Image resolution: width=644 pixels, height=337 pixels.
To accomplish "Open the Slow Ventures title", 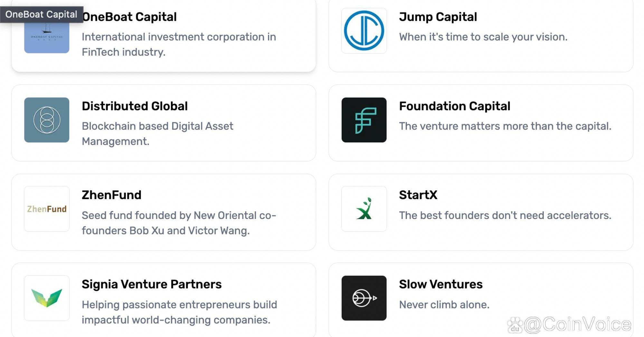I will 441,284.
